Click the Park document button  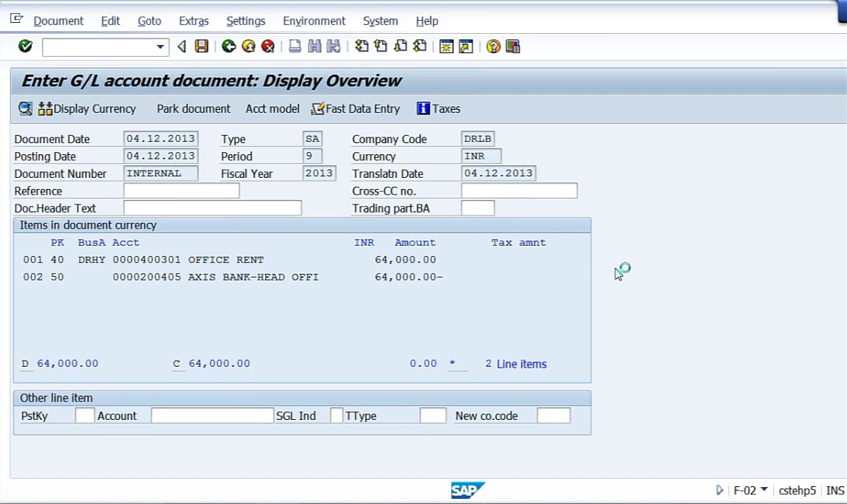(x=193, y=109)
